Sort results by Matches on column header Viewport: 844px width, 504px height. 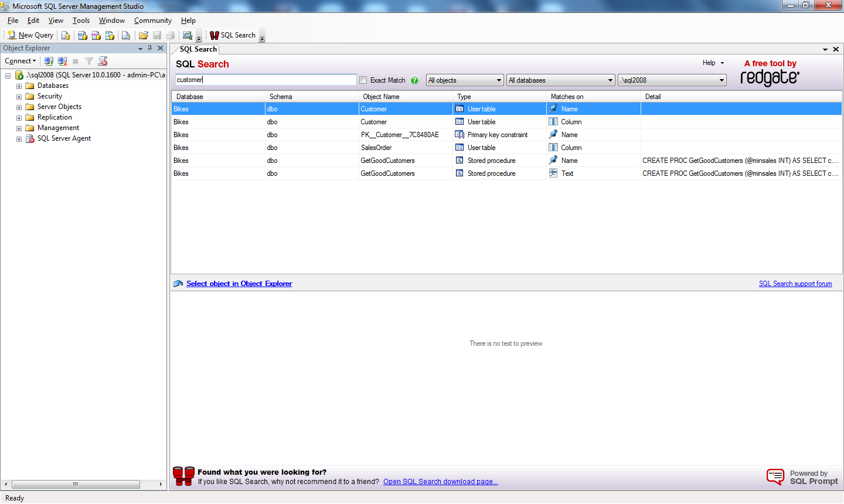click(x=593, y=97)
